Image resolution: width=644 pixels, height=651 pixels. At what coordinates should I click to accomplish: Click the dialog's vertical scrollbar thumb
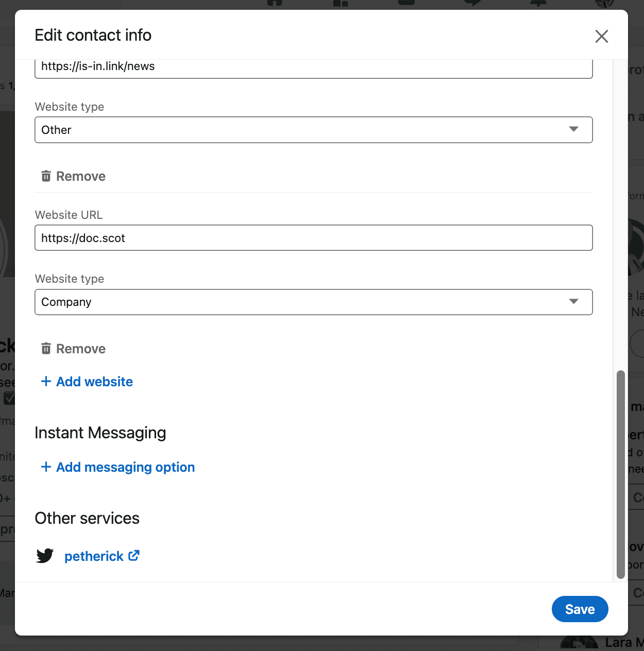[x=620, y=474]
